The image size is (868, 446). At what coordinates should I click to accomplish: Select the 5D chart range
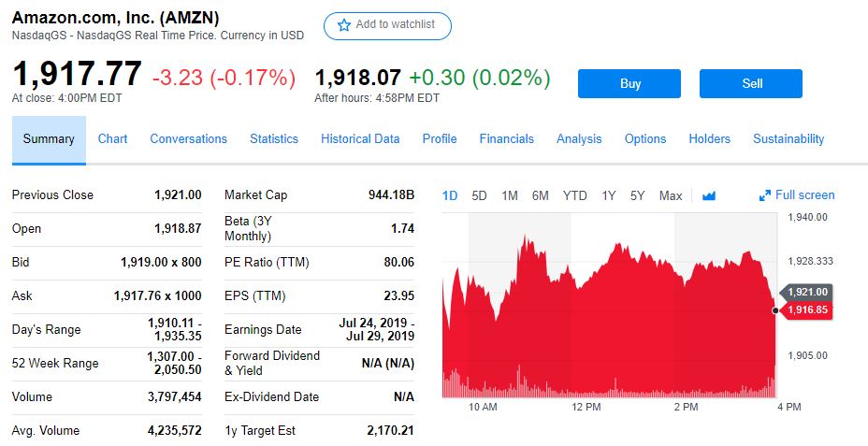pos(479,195)
